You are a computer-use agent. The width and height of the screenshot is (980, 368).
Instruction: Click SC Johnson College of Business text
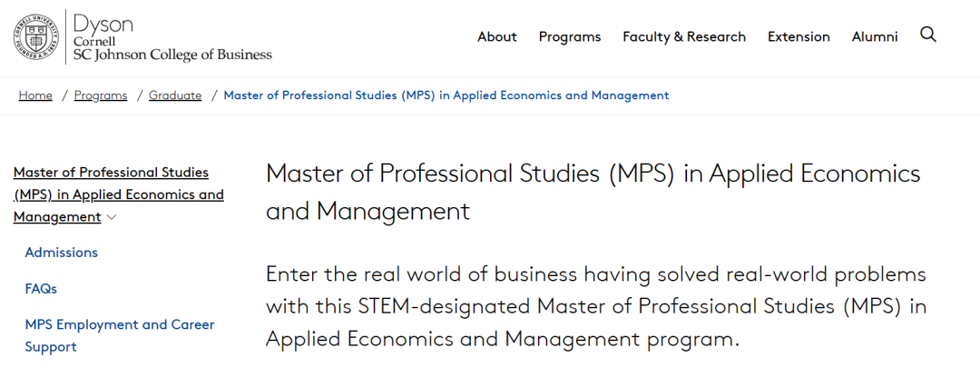tap(172, 55)
